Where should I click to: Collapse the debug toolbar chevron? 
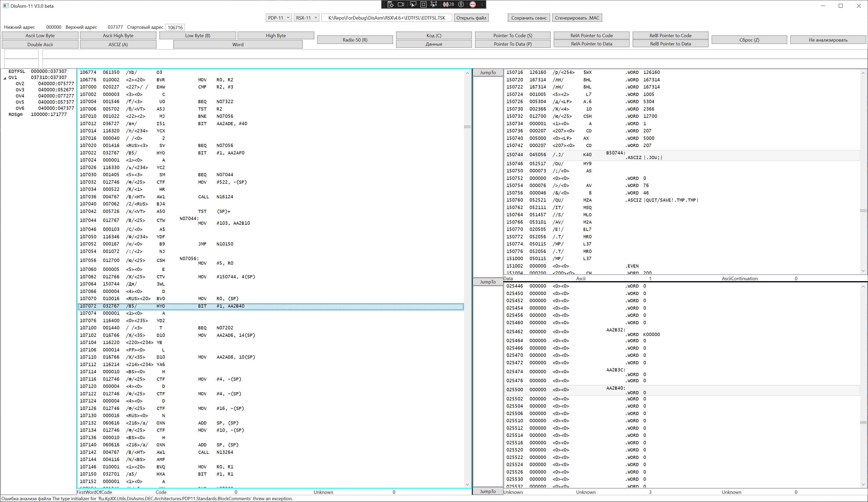pos(482,4)
